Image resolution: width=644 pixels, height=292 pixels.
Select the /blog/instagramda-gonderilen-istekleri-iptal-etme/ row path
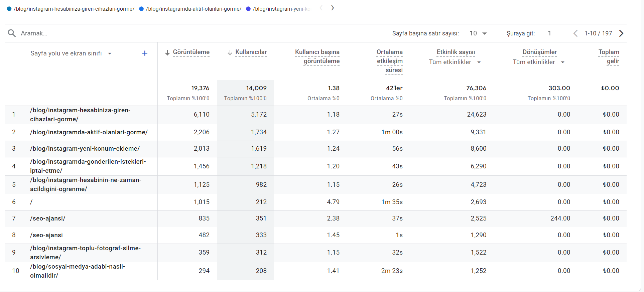coord(88,166)
